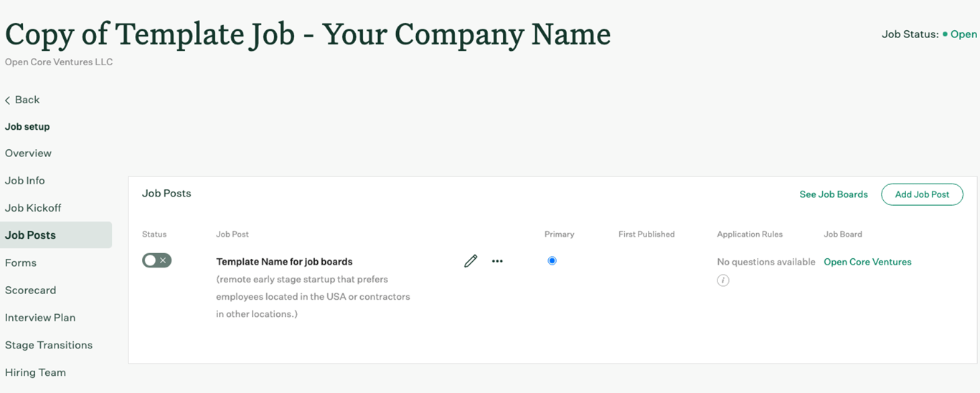Screen dimensions: 980x393
Task: Select Job Kickoff in the sidebar
Action: click(x=33, y=208)
